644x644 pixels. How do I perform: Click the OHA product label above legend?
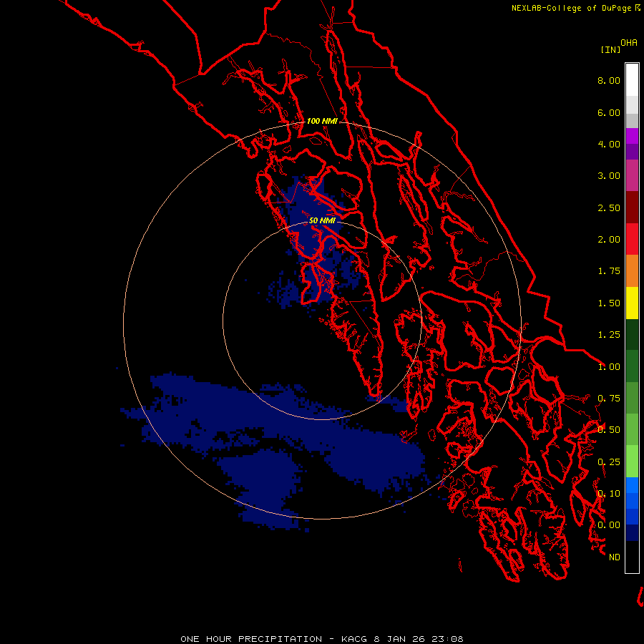629,43
